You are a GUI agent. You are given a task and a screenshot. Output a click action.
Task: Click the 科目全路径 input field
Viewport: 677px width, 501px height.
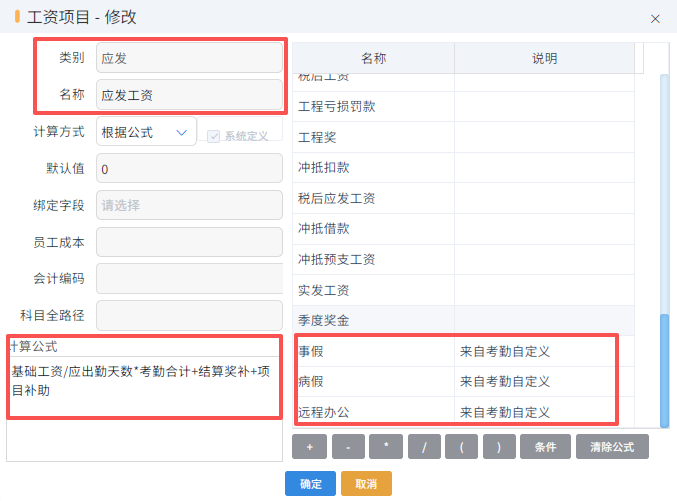[189, 316]
